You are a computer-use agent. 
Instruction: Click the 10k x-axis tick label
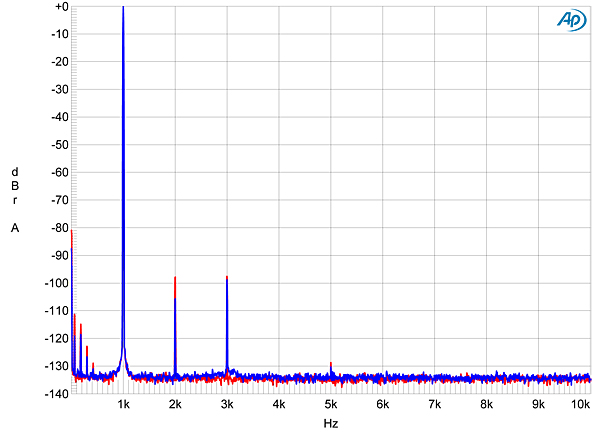pos(579,405)
